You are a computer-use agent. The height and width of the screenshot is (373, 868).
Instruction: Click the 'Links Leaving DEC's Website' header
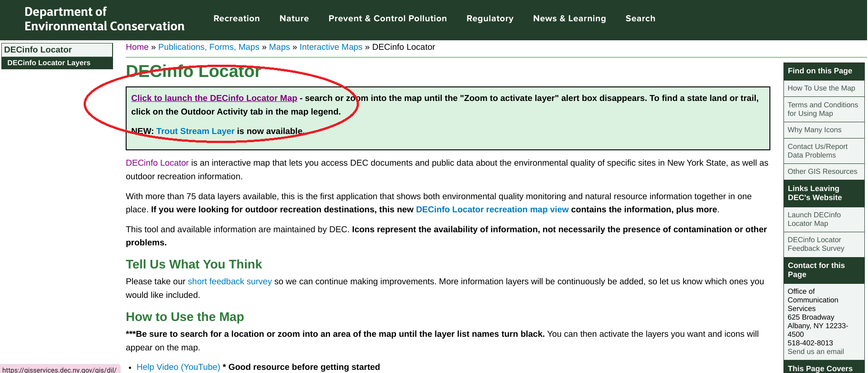pyautogui.click(x=824, y=193)
